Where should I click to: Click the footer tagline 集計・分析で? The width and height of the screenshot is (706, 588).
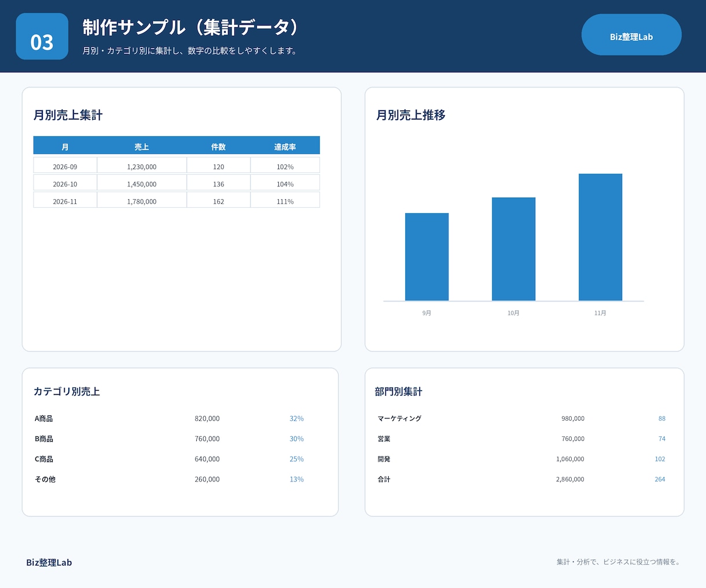pos(618,562)
